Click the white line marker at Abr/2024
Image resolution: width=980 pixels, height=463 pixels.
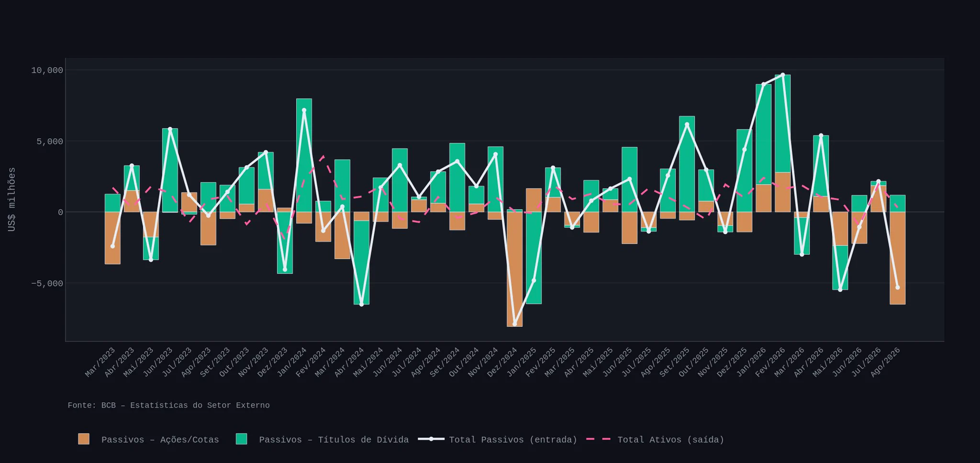361,304
